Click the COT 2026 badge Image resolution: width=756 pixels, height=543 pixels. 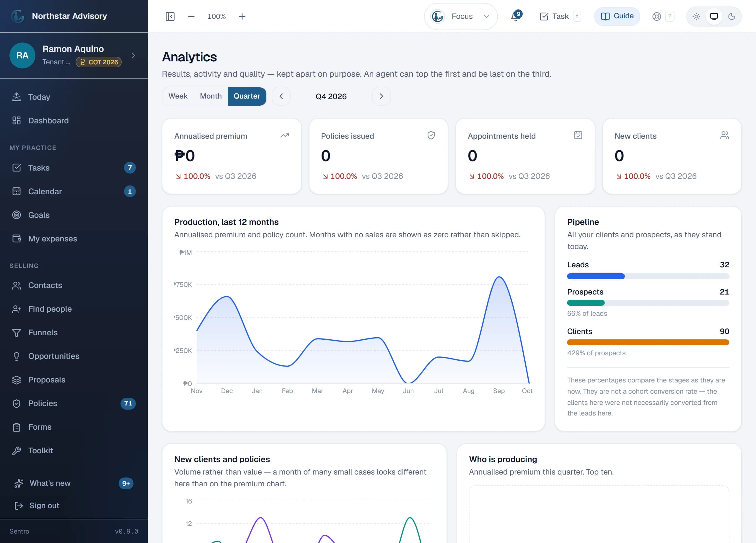coord(99,62)
